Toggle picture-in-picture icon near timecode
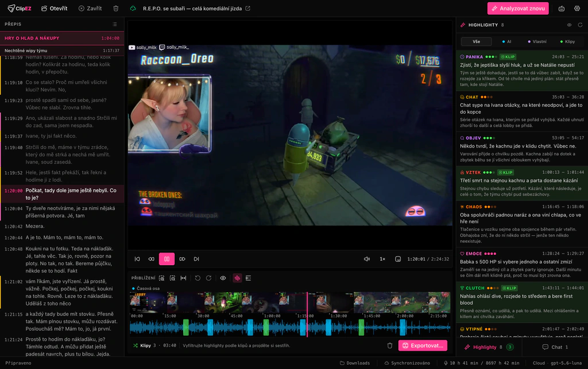Viewport: 588px width, 369px height. [398, 259]
